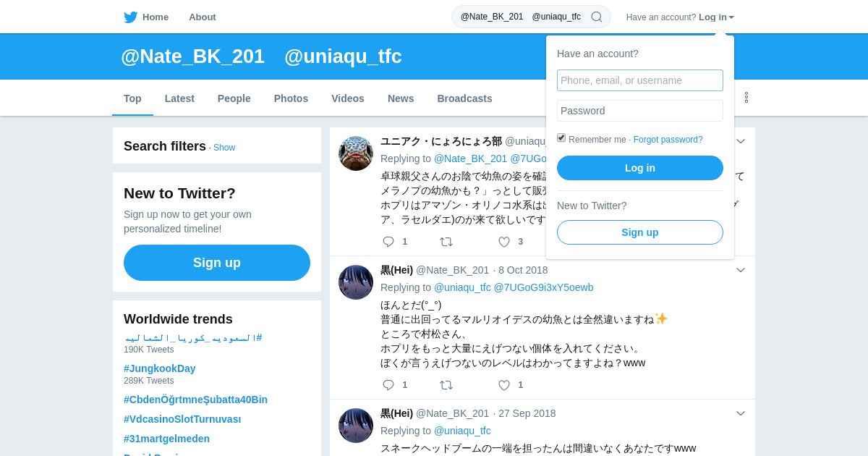
Task: Toggle the Remember me checkbox
Action: (561, 138)
